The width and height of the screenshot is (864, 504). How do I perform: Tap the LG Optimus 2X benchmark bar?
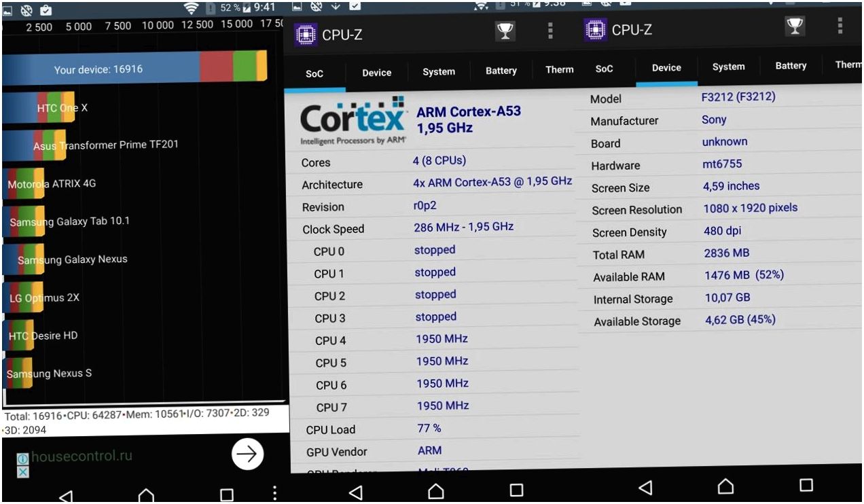click(x=23, y=298)
